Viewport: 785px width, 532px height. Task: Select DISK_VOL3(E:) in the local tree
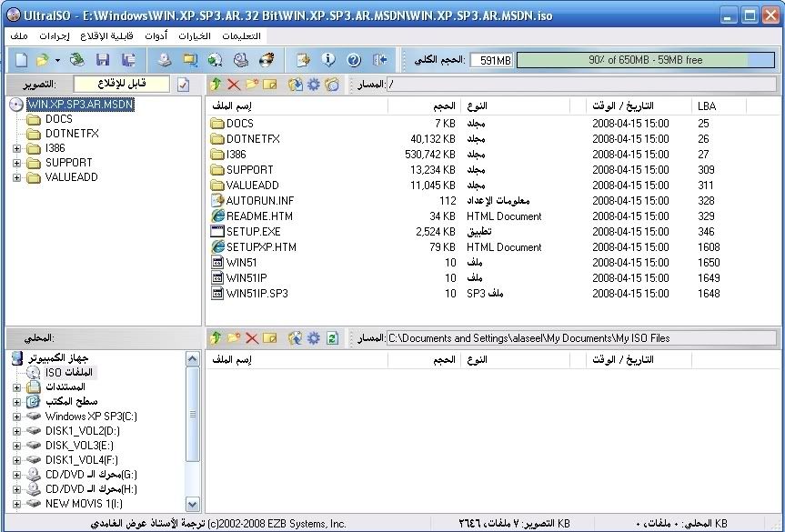pyautogui.click(x=79, y=446)
